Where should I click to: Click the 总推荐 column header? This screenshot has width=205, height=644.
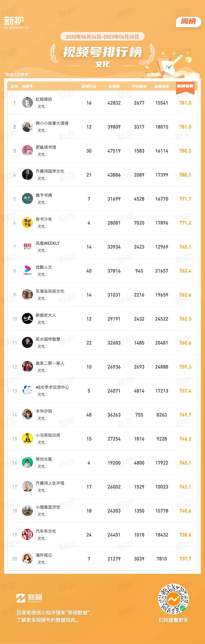(114, 87)
